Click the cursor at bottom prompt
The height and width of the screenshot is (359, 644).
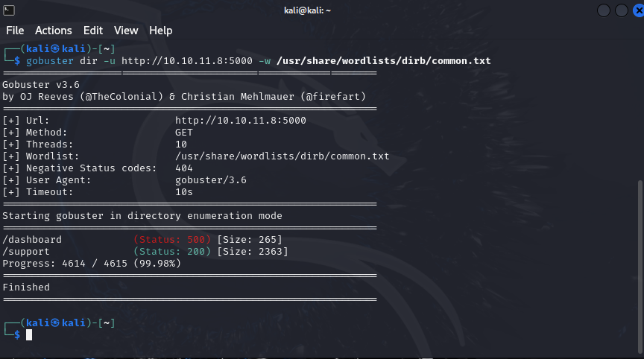click(x=29, y=334)
